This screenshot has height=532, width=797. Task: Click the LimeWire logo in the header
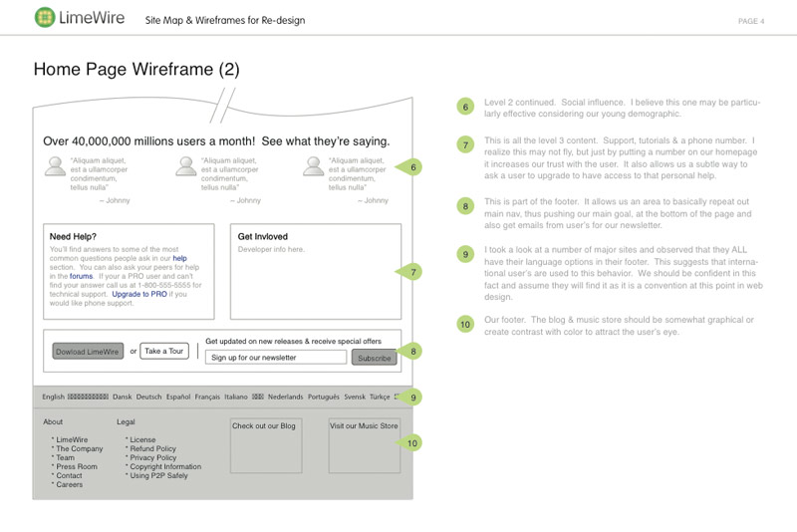72,18
